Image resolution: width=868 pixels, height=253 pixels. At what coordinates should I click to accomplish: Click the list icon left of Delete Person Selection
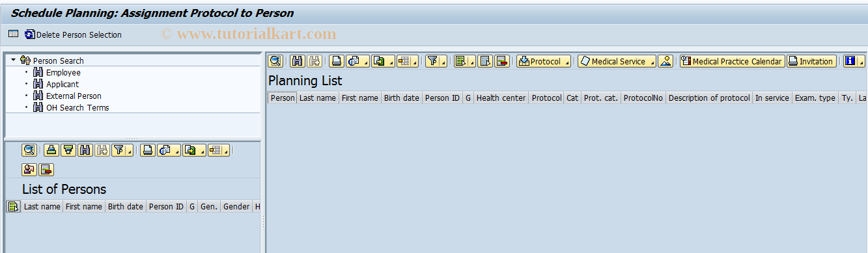tap(13, 34)
